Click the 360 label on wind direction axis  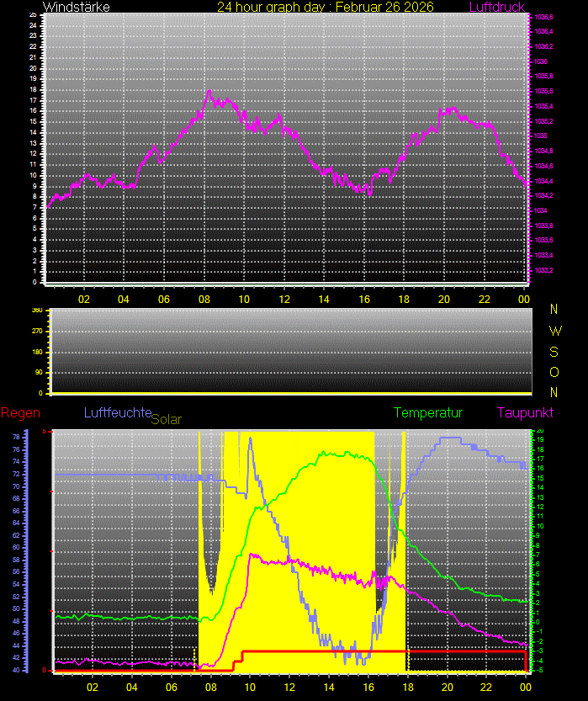(37, 311)
